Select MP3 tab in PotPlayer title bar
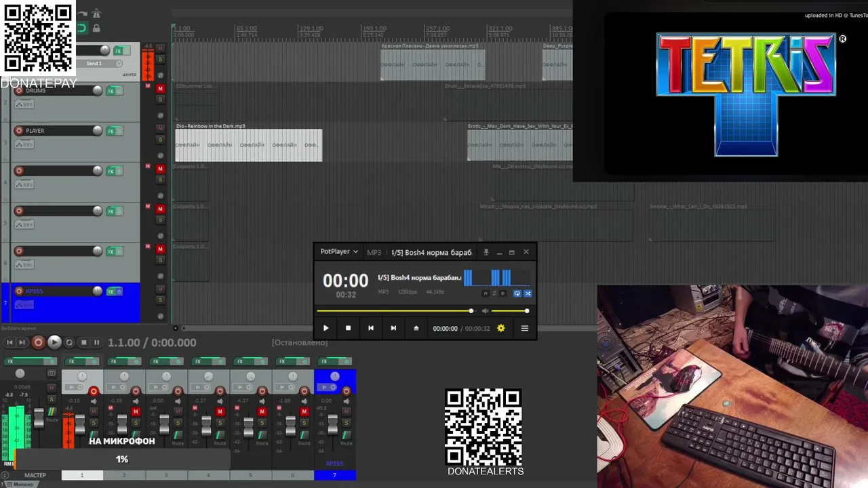This screenshot has width=868, height=488. (374, 252)
